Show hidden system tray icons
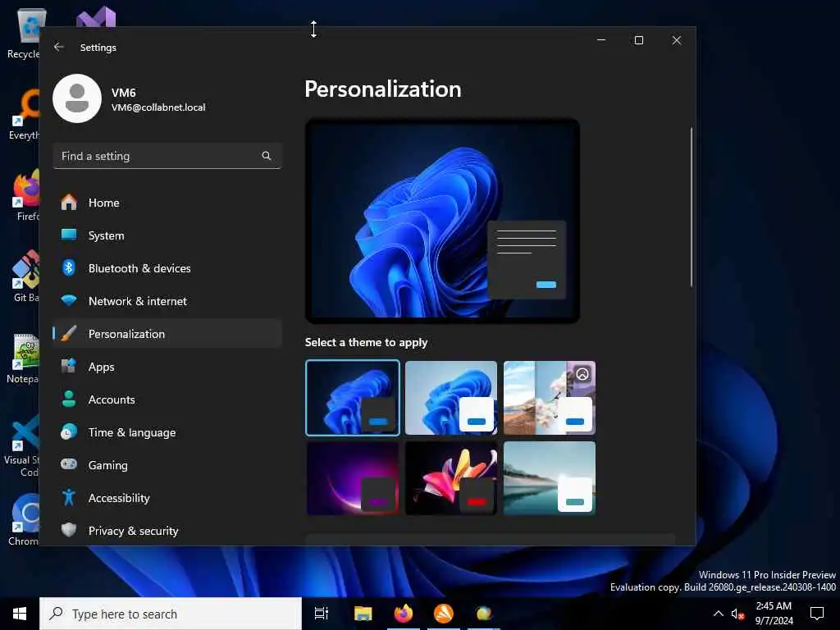The image size is (840, 630). (719, 614)
